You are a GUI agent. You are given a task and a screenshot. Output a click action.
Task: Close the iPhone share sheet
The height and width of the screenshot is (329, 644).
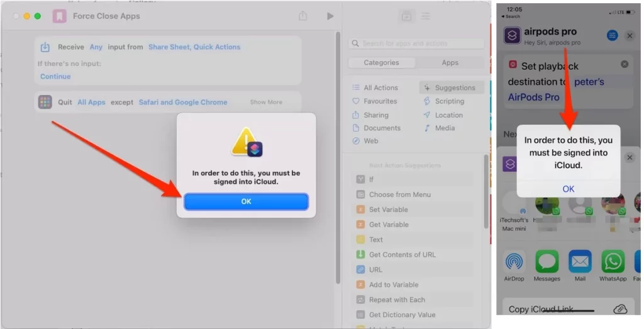pyautogui.click(x=630, y=158)
